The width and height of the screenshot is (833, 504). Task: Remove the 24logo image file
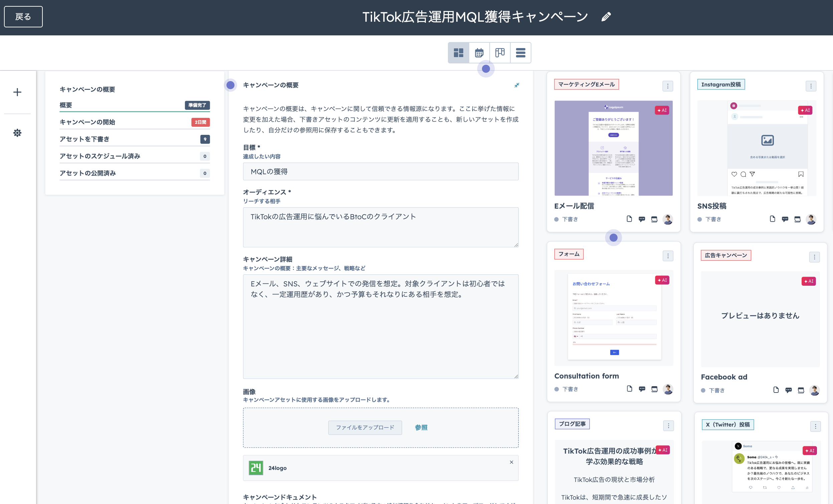point(511,462)
